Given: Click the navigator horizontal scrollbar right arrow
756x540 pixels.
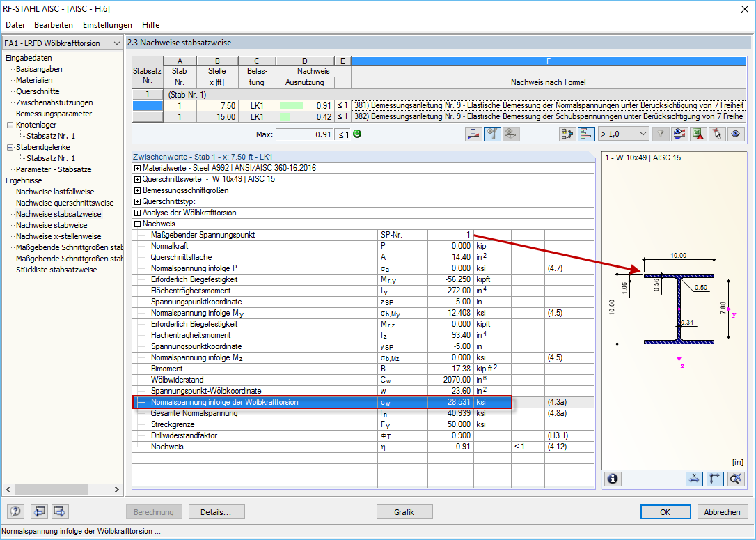Looking at the screenshot, I should pyautogui.click(x=117, y=489).
